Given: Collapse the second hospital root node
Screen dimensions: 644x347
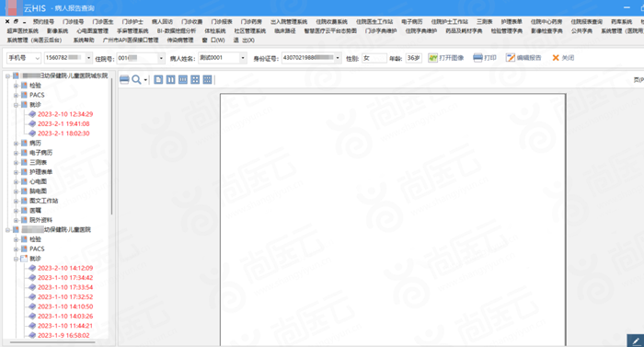Looking at the screenshot, I should click(x=7, y=230).
